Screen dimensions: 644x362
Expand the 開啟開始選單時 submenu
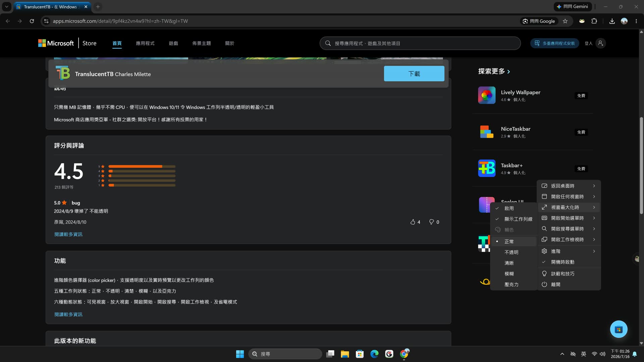(x=569, y=218)
